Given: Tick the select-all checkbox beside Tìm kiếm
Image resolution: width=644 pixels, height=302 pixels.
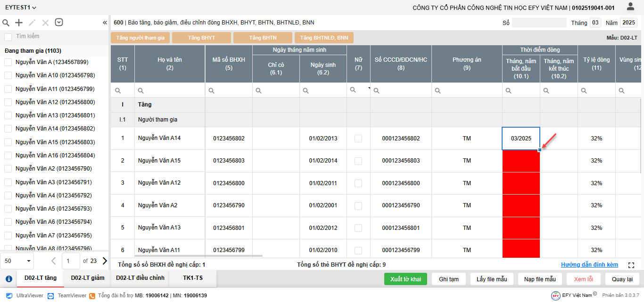Looking at the screenshot, I should click(x=8, y=37).
